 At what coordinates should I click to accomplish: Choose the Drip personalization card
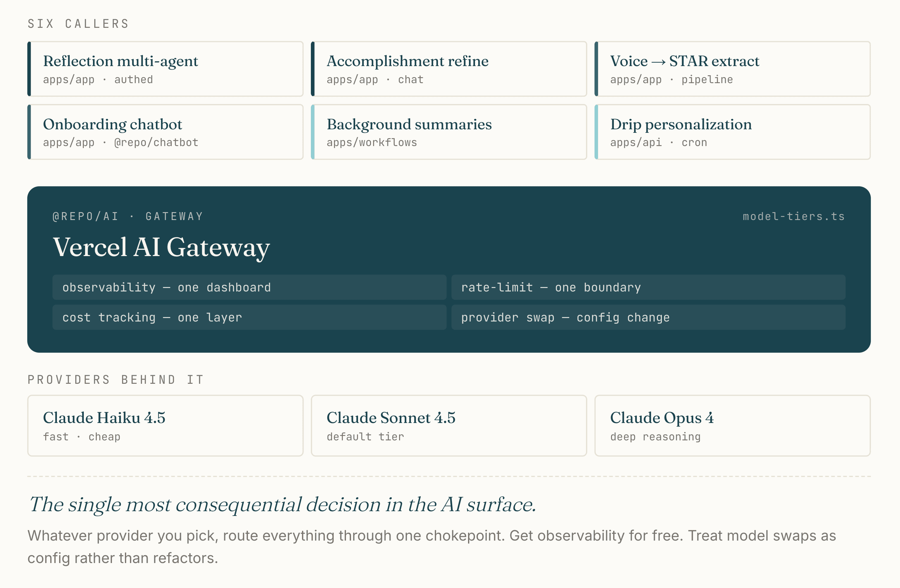pyautogui.click(x=732, y=132)
